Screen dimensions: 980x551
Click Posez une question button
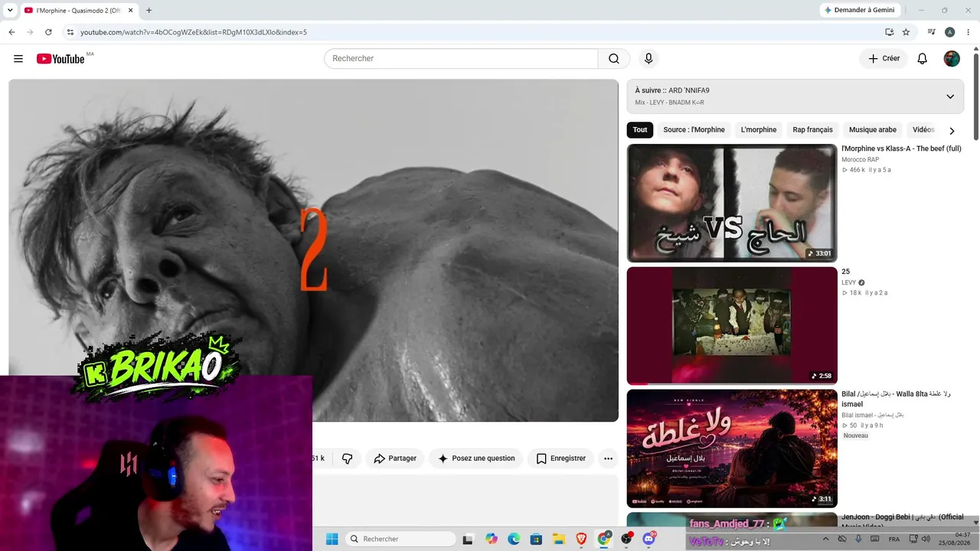[x=476, y=458]
